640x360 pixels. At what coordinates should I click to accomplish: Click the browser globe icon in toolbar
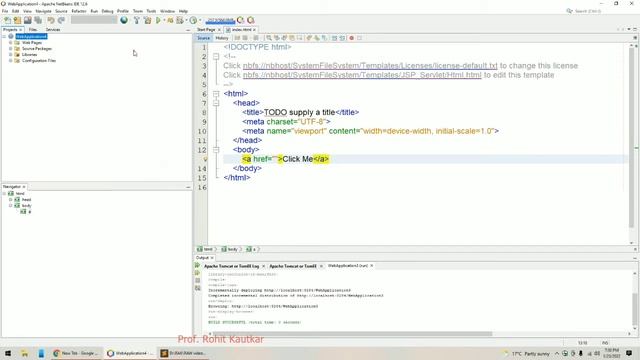point(124,20)
